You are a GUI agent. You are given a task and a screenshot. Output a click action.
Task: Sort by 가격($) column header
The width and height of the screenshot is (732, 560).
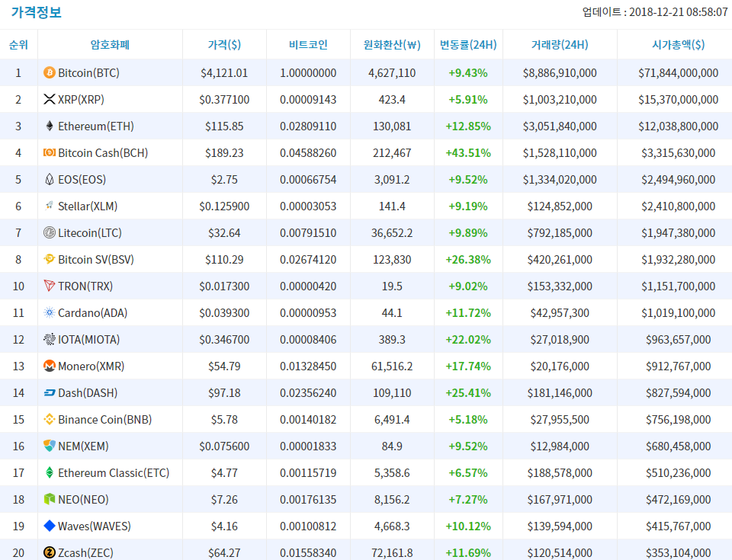(x=224, y=45)
